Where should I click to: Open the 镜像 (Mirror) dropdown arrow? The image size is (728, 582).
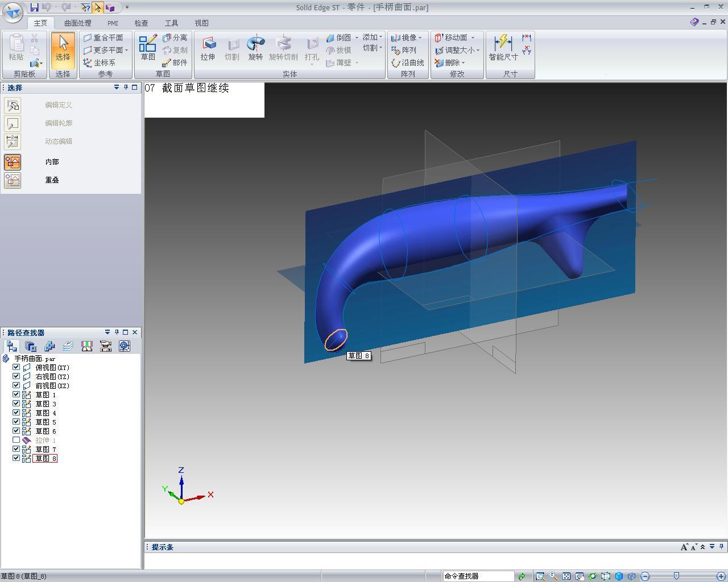[x=420, y=38]
